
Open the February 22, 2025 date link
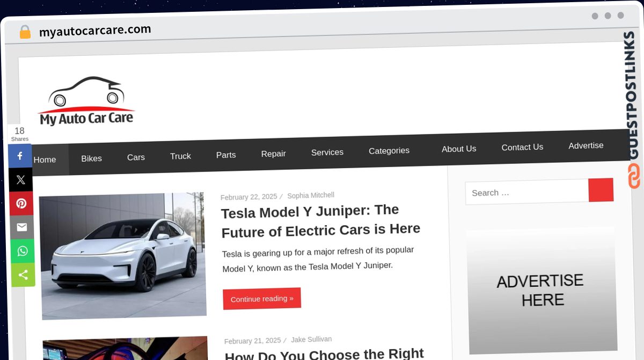(248, 197)
